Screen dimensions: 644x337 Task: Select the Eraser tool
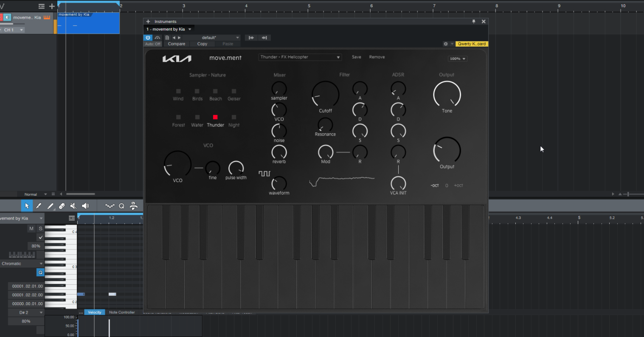pyautogui.click(x=62, y=206)
